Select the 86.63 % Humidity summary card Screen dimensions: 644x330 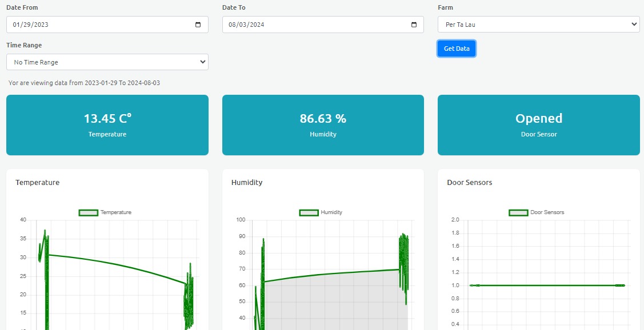(323, 125)
